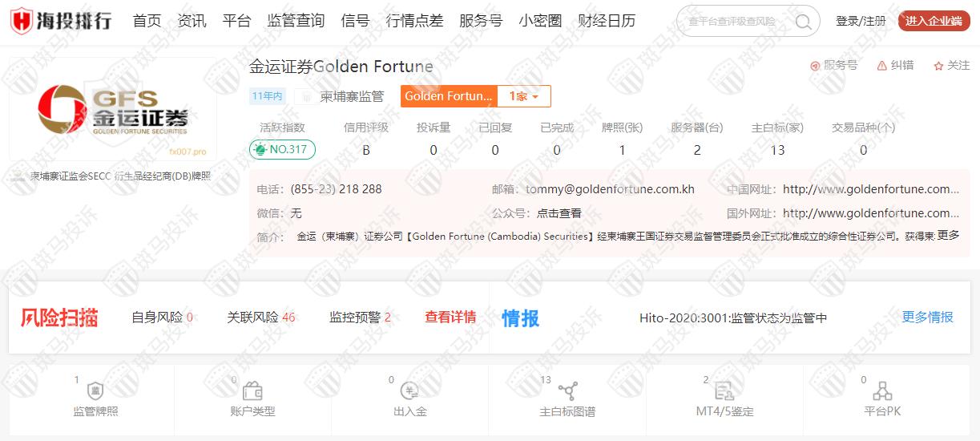
Task: Click the 海投排行 site logo
Action: tap(61, 21)
